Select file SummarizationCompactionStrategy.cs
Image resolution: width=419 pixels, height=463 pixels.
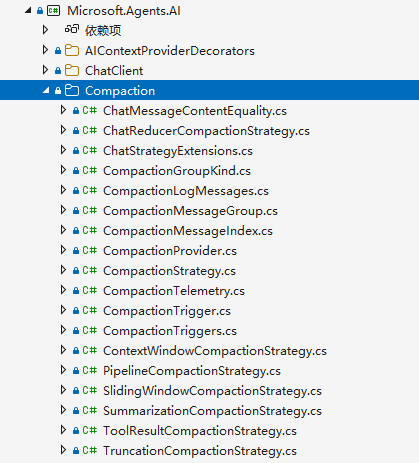coord(212,411)
